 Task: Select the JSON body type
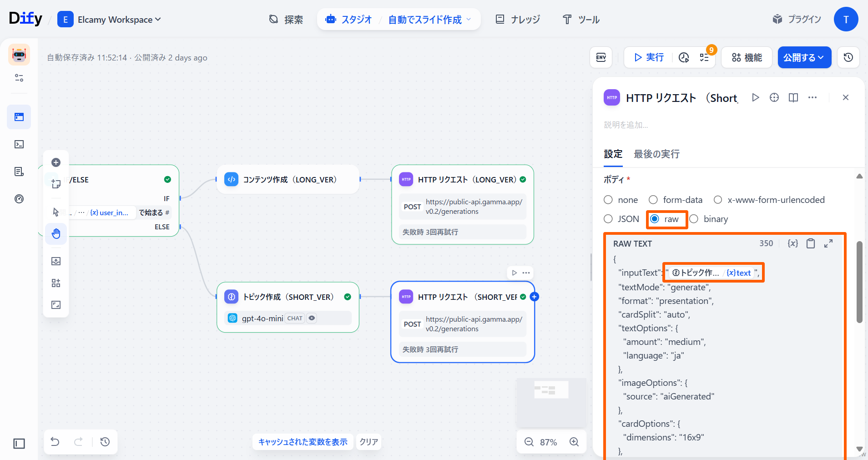click(x=608, y=219)
